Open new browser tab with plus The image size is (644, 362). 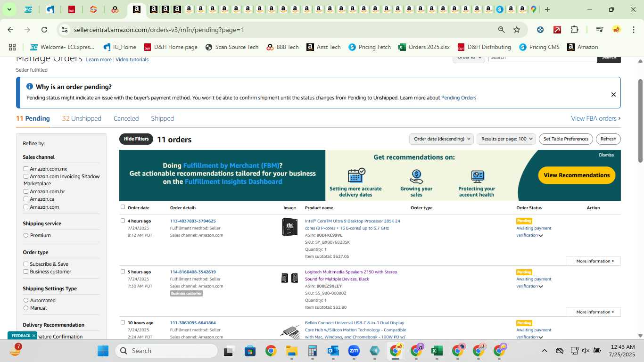pyautogui.click(x=547, y=9)
